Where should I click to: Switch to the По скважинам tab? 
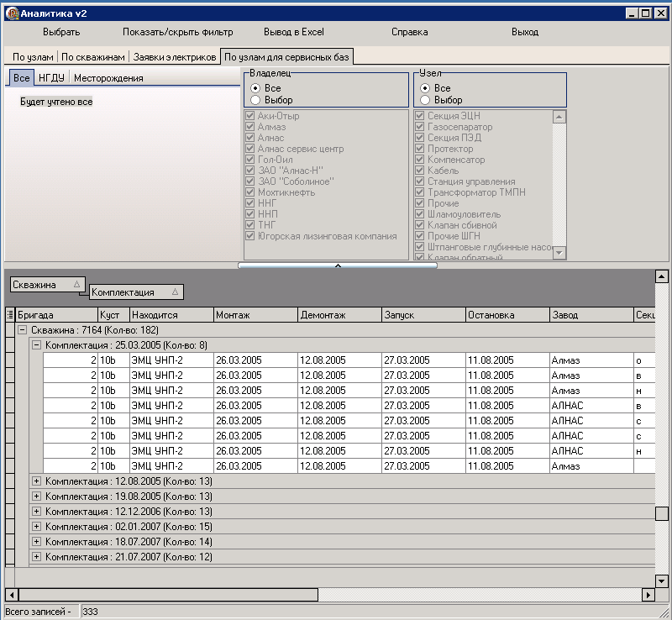[93, 57]
